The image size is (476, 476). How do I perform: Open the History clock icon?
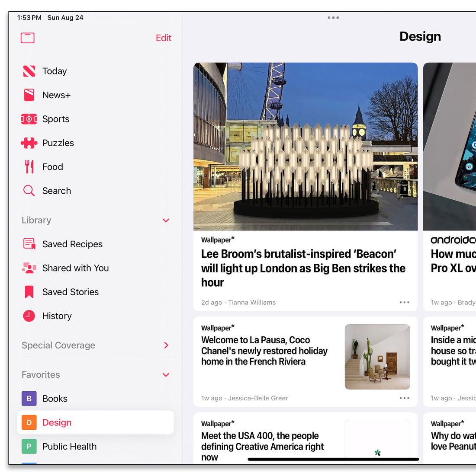coord(29,316)
